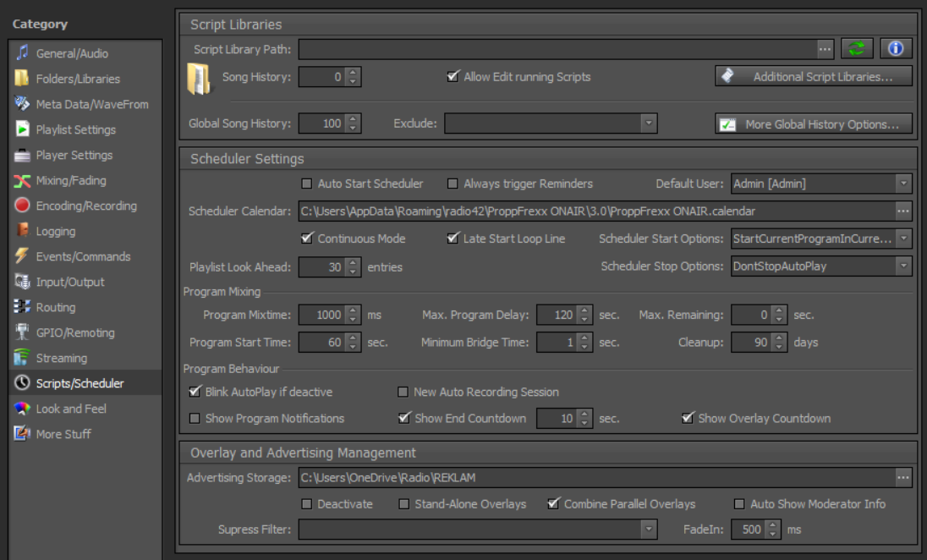The image size is (927, 560).
Task: Open the Look and Feel category
Action: pos(71,409)
